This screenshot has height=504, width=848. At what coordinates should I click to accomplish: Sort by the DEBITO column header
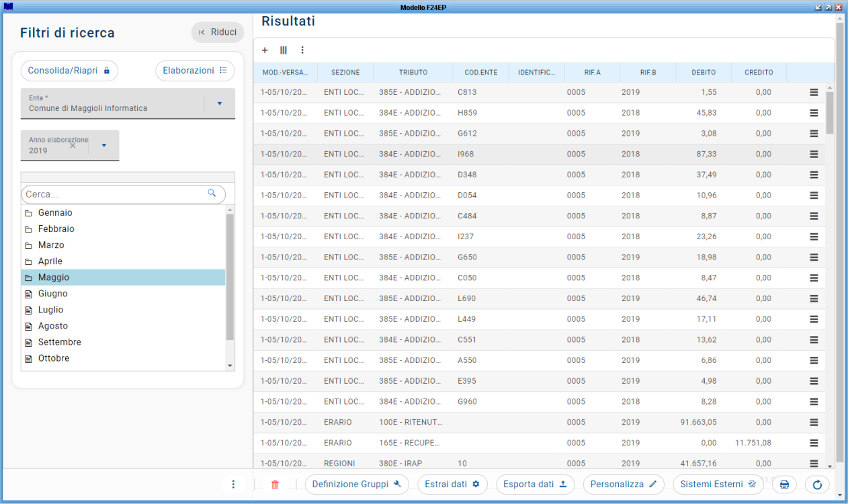tap(704, 73)
